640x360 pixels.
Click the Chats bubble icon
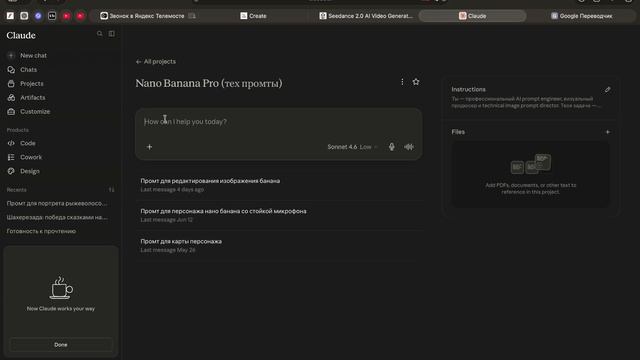(x=11, y=70)
